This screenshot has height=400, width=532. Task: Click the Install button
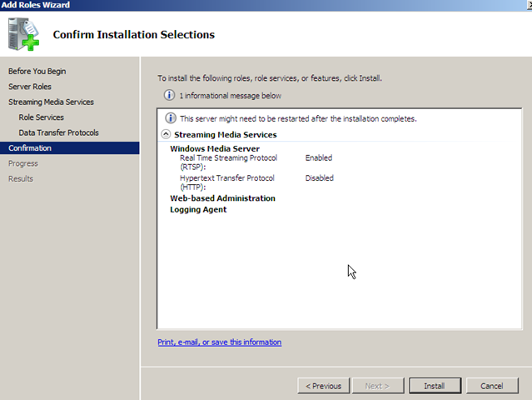tap(435, 386)
